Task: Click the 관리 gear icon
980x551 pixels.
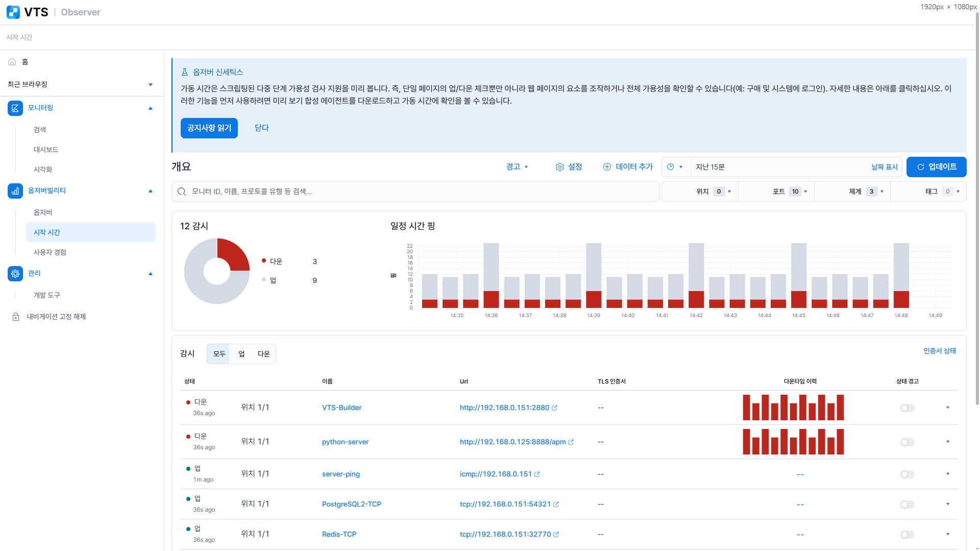Action: (15, 274)
